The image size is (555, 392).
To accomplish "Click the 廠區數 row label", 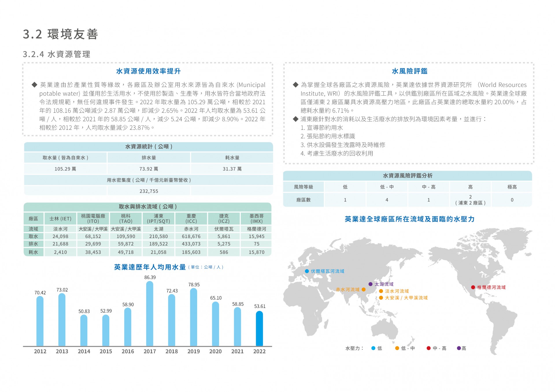I will 304,200.
